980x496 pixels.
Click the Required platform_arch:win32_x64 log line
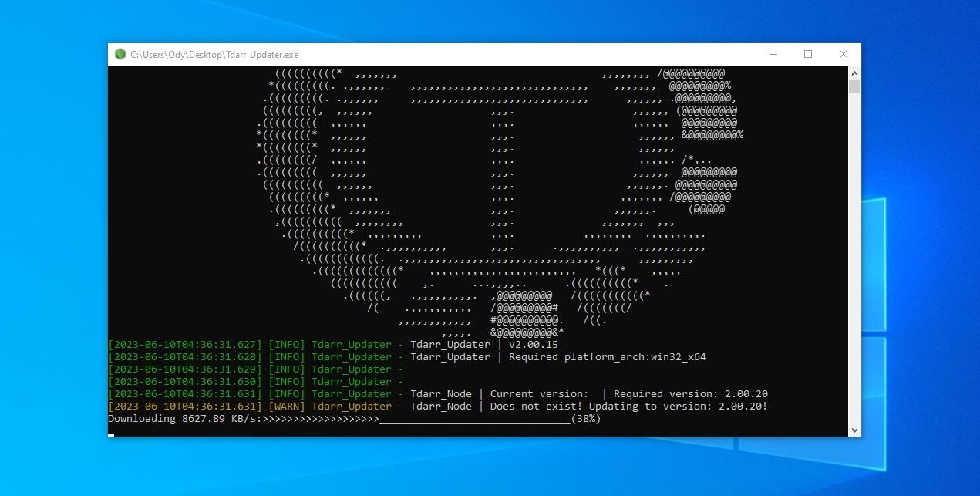point(407,357)
